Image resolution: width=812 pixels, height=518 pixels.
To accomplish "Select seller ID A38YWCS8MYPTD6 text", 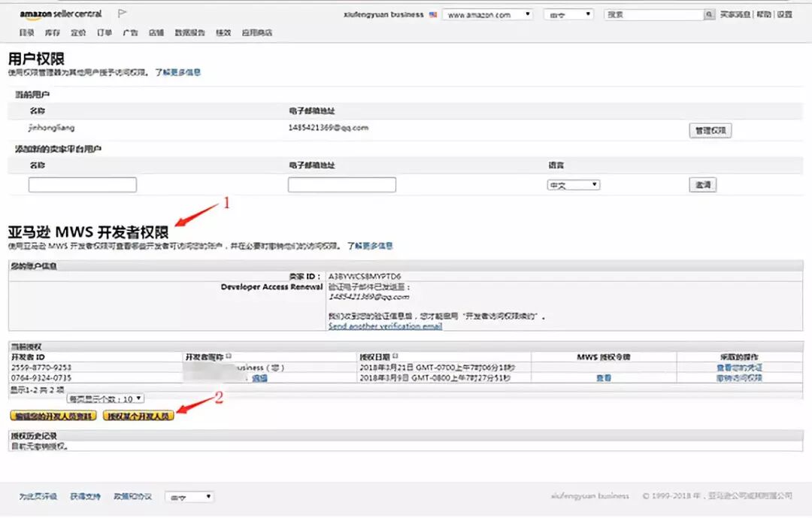I will click(365, 276).
